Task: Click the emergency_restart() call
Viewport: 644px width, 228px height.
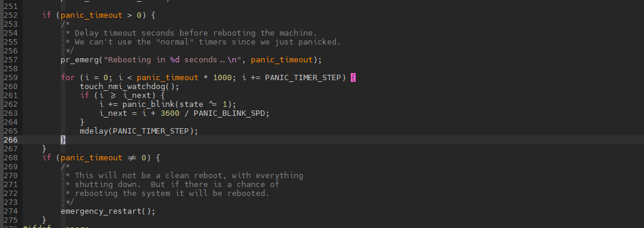Action: [108, 211]
